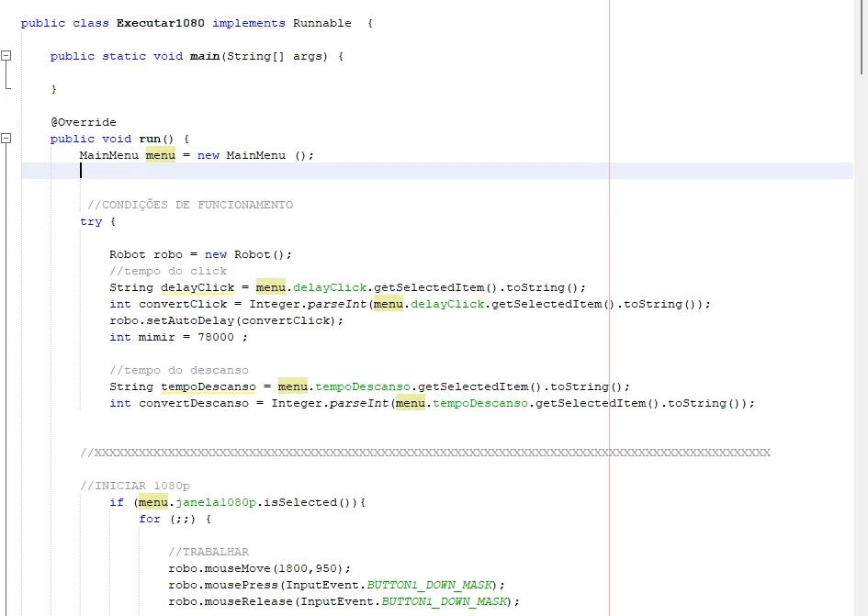This screenshot has width=868, height=616.
Task: Collapse the main method code fold
Action: [x=6, y=55]
